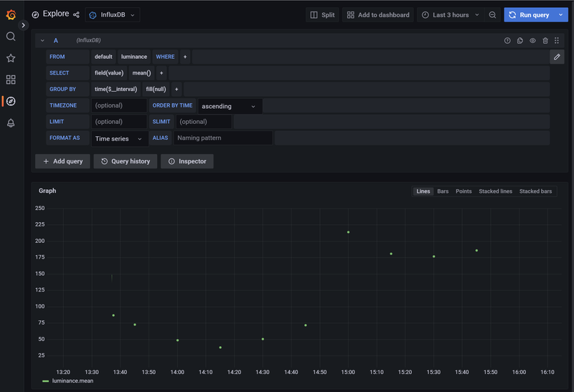The image size is (574, 392).
Task: Select the Points graph style
Action: coord(464,191)
